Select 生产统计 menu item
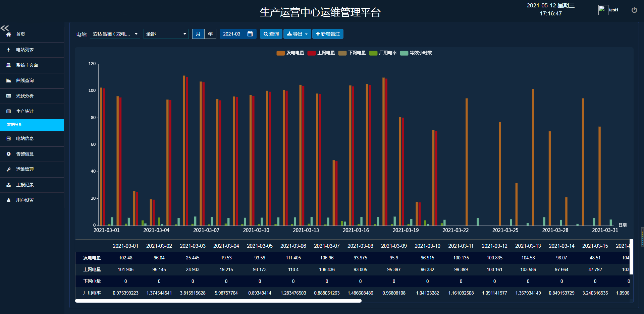This screenshot has height=314, width=644. click(25, 111)
